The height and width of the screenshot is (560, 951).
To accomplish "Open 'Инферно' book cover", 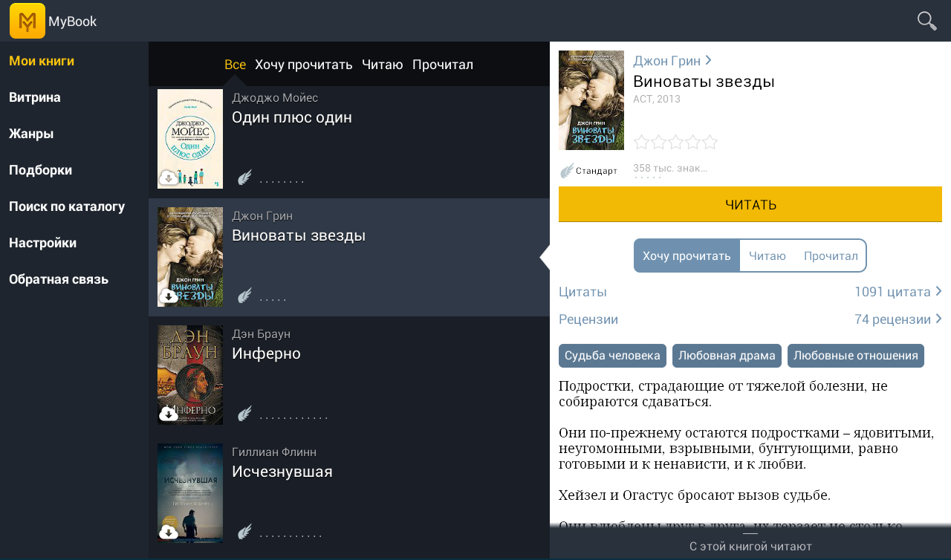I will click(x=190, y=375).
